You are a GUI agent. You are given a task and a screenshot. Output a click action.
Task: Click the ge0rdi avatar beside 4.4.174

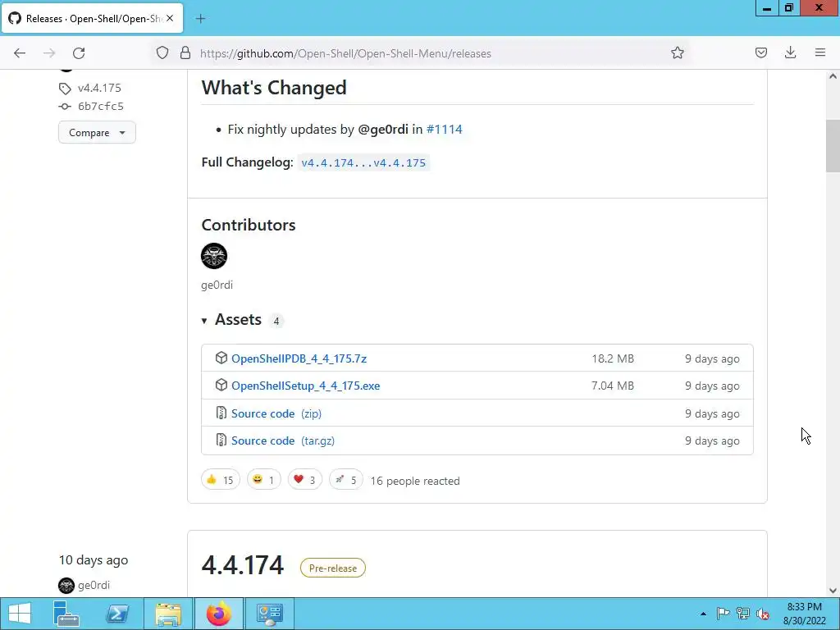[x=66, y=585]
